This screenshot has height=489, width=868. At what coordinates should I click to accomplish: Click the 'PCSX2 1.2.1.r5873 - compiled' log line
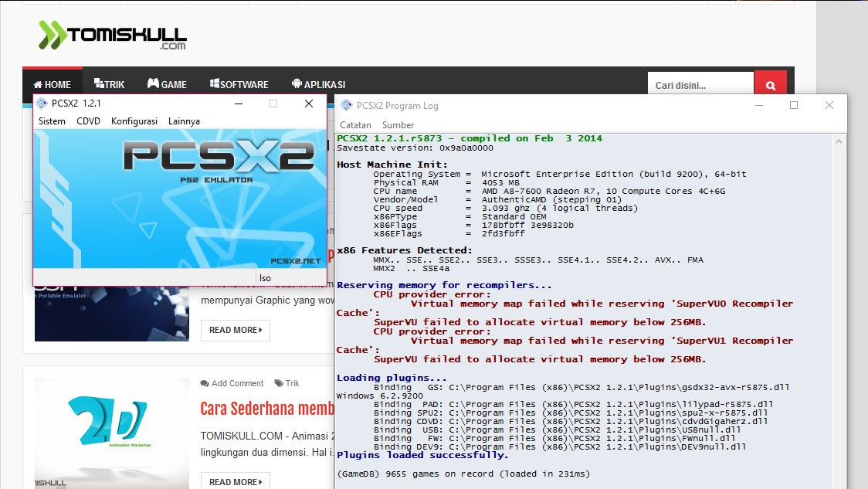tap(470, 138)
